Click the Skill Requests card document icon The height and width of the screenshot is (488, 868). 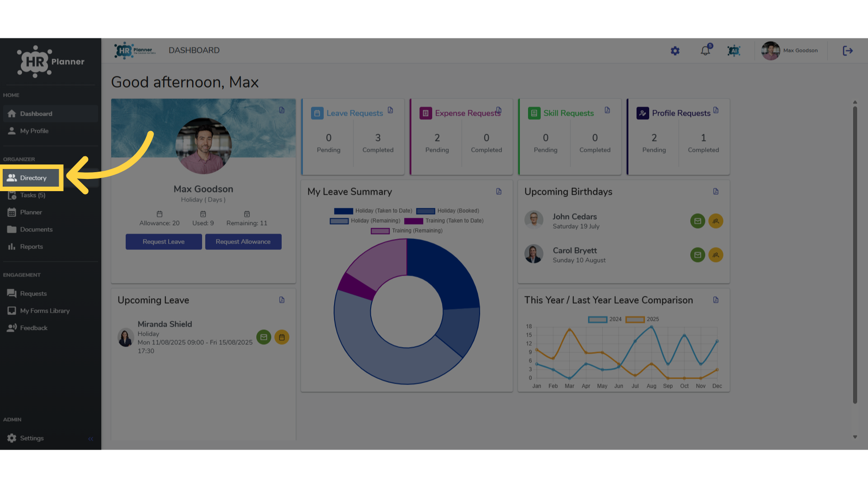(x=608, y=110)
